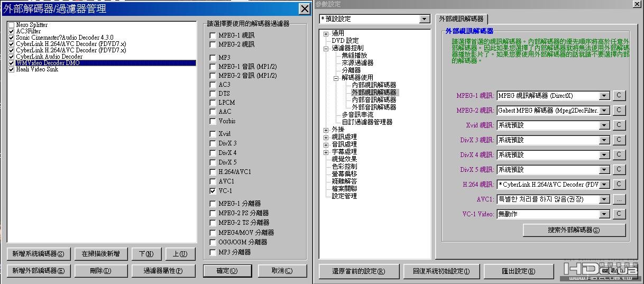
Task: Check the OGG/OGM 分離器 checkbox
Action: [213, 242]
